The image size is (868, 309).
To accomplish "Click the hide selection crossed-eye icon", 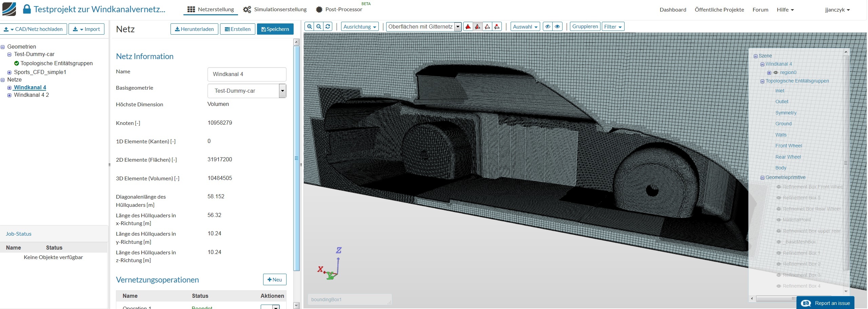I will (x=548, y=26).
